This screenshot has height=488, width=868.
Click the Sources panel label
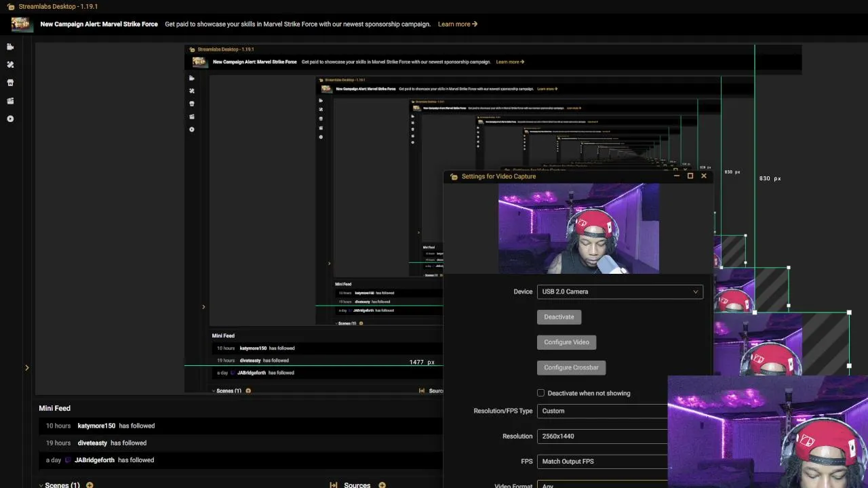[357, 485]
